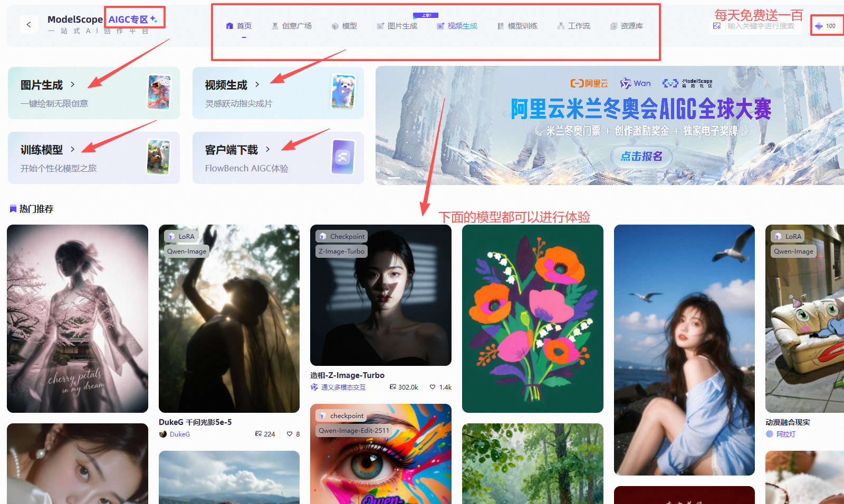Viewport: 844px width, 504px height.
Task: Expand the chevron beside 客户端下载 title
Action: point(267,149)
